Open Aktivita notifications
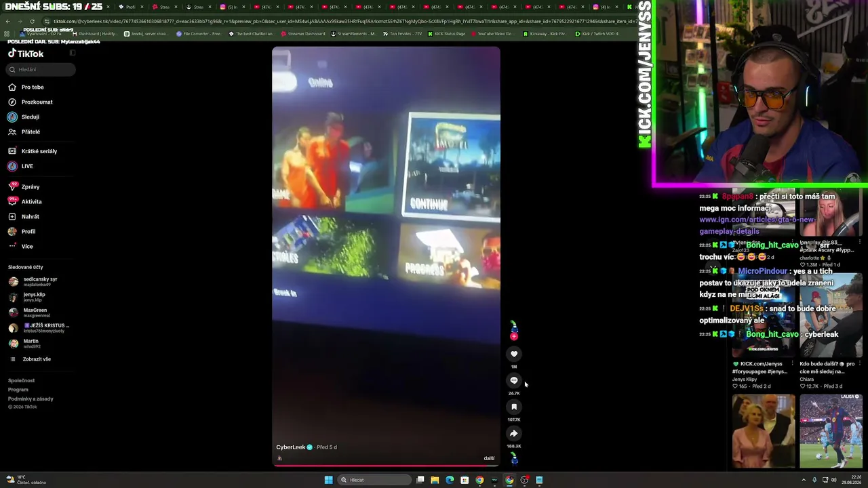 tap(24, 201)
